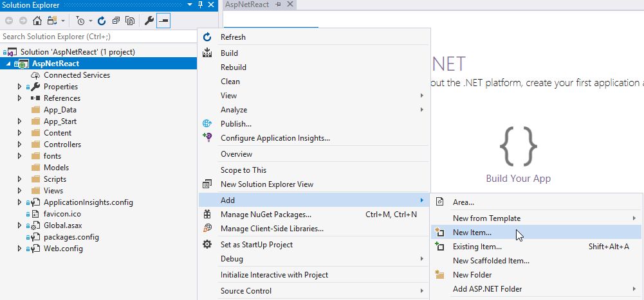Image resolution: width=644 pixels, height=300 pixels.
Task: Switch to the AspNetReact document tab
Action: coord(249,4)
